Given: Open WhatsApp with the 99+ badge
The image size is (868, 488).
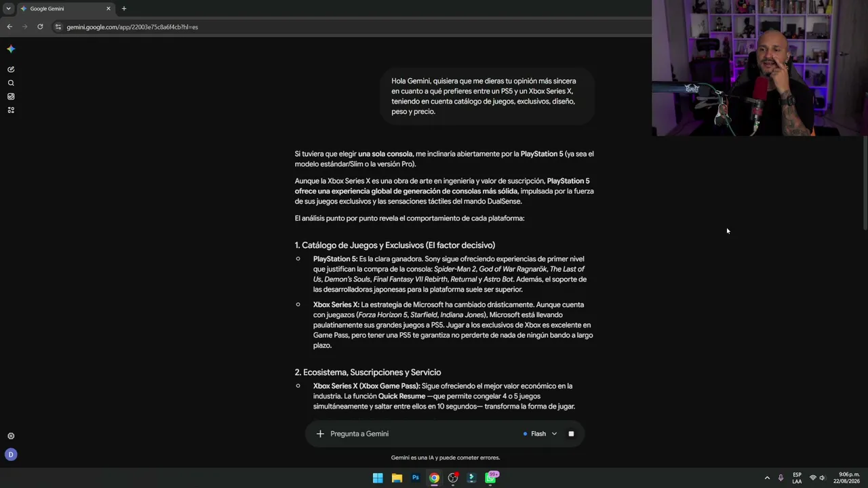Looking at the screenshot, I should 491,478.
